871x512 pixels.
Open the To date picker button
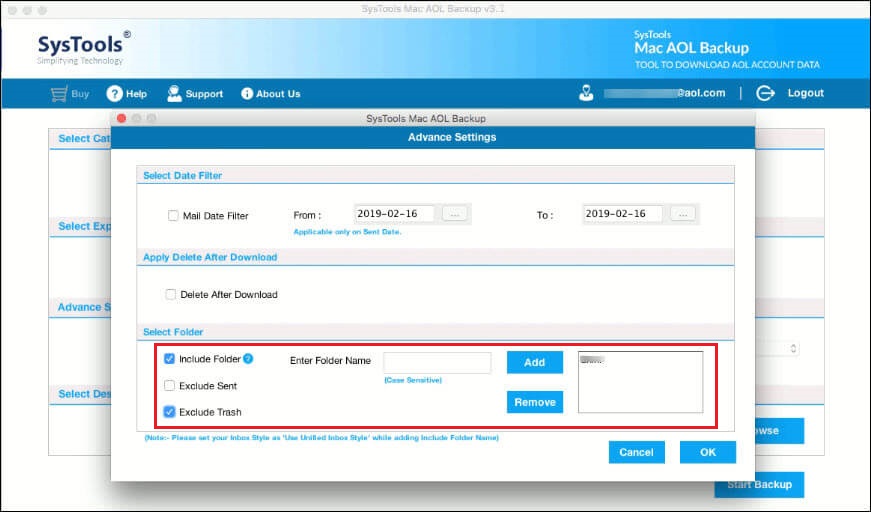(683, 214)
